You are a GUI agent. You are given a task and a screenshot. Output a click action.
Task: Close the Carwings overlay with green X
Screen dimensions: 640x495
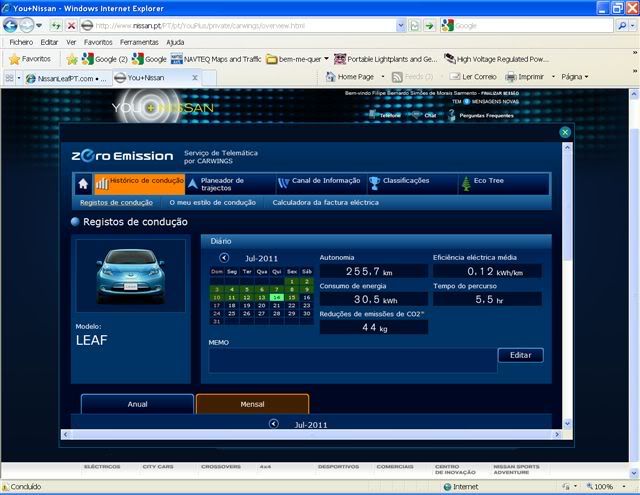(x=565, y=132)
